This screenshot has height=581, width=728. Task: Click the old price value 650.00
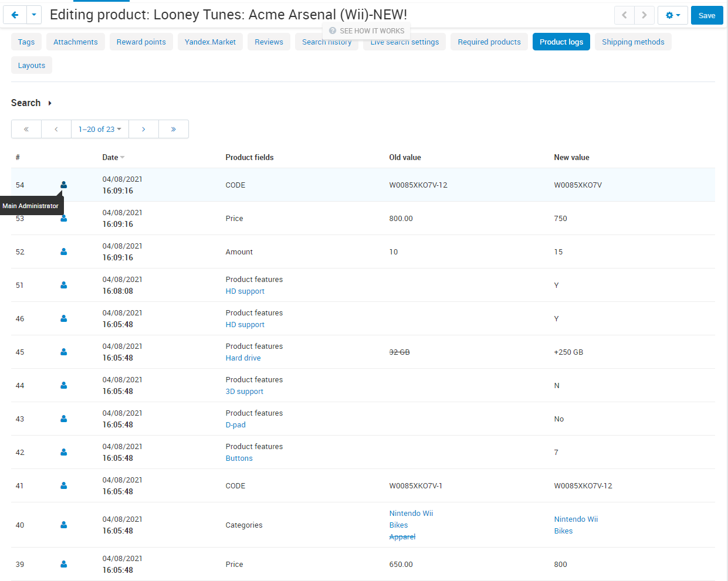pyautogui.click(x=401, y=564)
